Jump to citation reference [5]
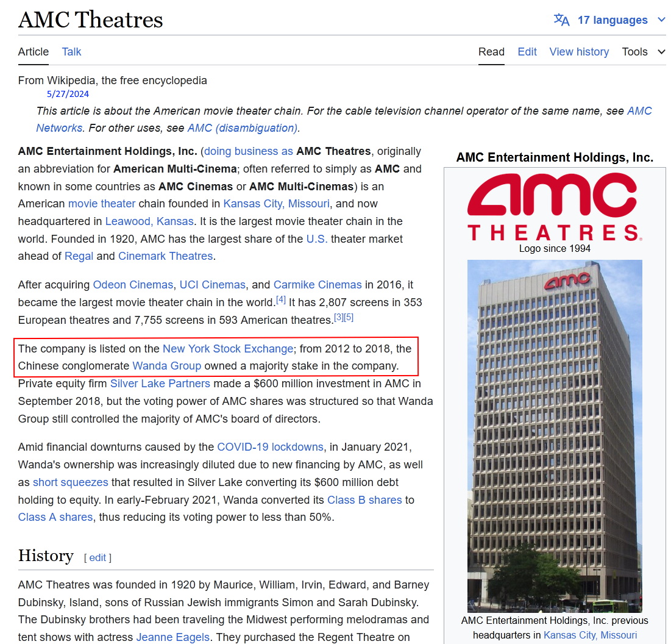671x644 pixels. (x=349, y=317)
